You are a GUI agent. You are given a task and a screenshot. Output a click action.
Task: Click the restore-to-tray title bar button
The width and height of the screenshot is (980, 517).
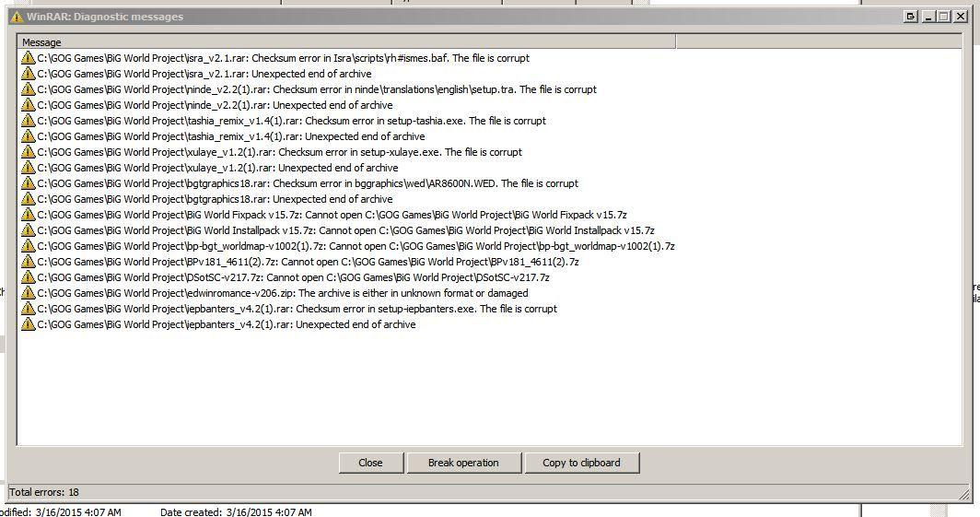pos(911,17)
